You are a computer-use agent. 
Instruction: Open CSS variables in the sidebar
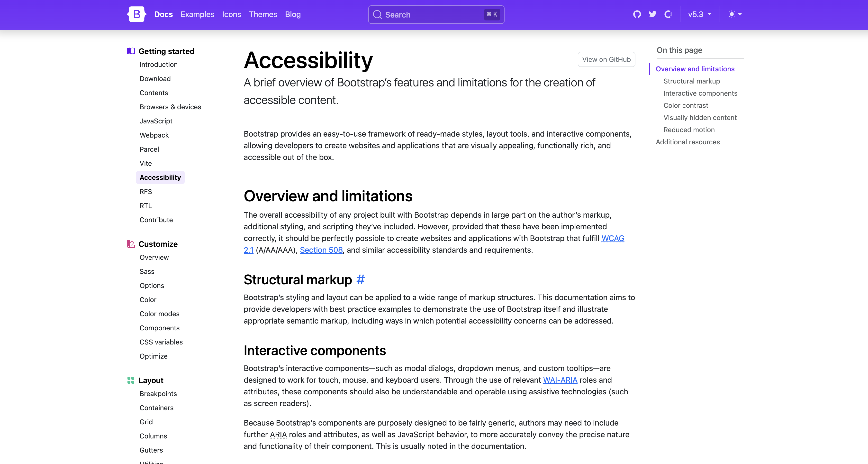pyautogui.click(x=161, y=342)
